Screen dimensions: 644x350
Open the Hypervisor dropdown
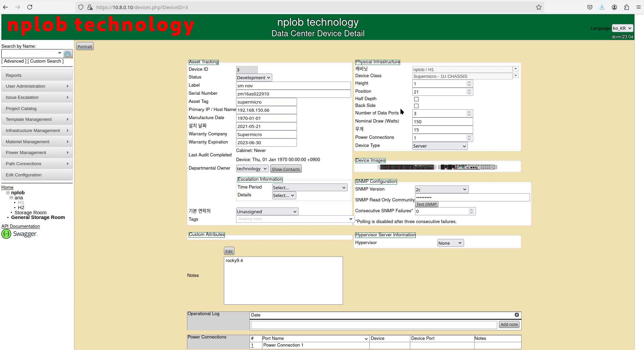tap(451, 243)
